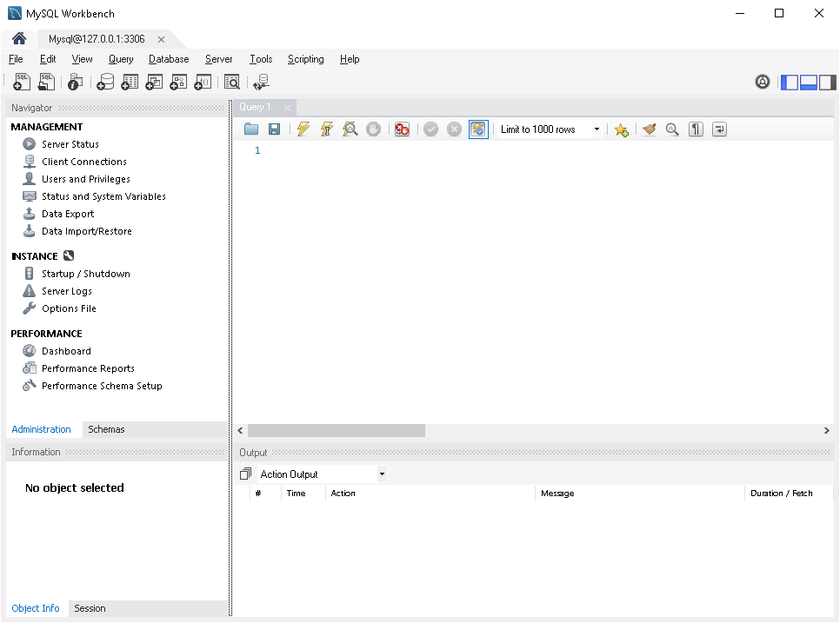Open the Query menu
The image size is (840, 623).
tap(121, 59)
